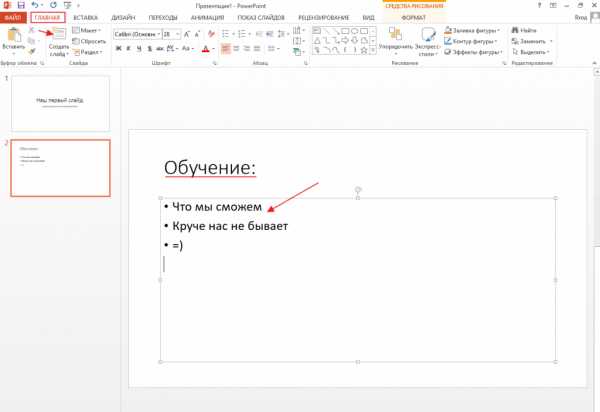Increase font size with the larger A icon
The height and width of the screenshot is (412, 600).
pyautogui.click(x=187, y=34)
